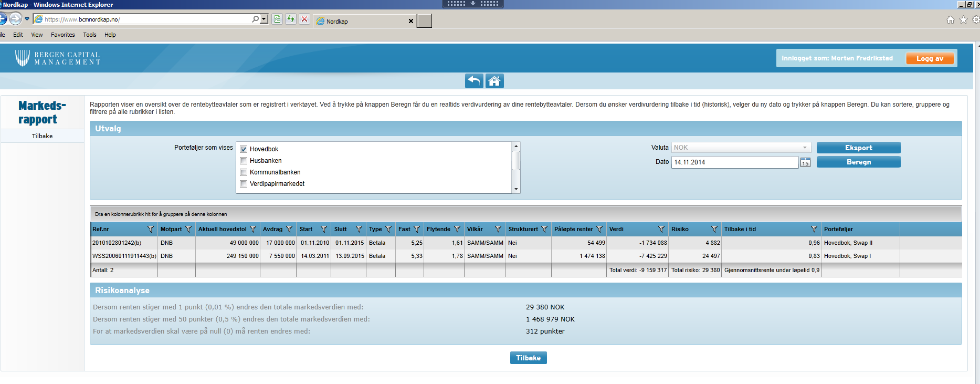The height and width of the screenshot is (384, 980).
Task: Select row 2010102801242(b)
Action: 525,243
